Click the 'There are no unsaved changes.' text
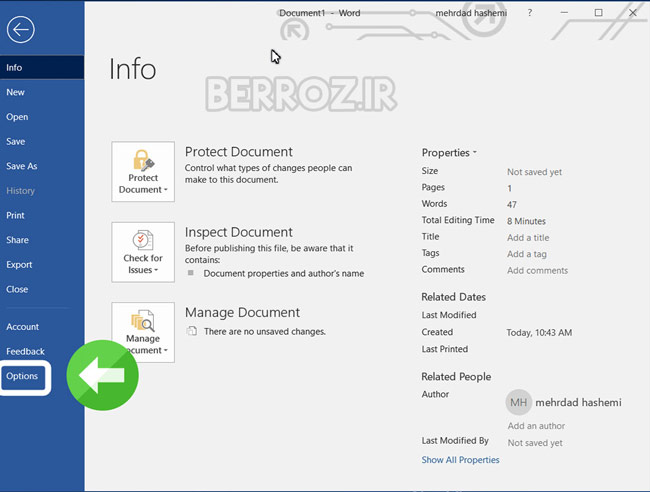650x492 pixels. click(x=264, y=332)
